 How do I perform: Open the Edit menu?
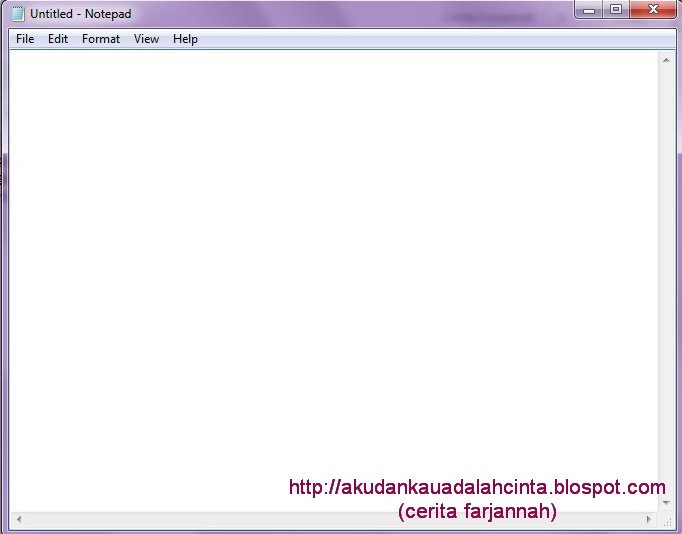[x=58, y=39]
